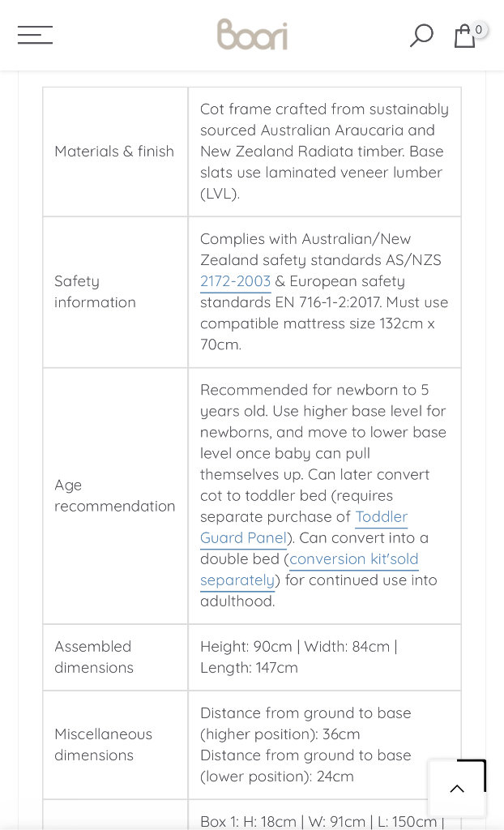This screenshot has width=504, height=830.
Task: Click the Age recommendation row label
Action: (114, 495)
